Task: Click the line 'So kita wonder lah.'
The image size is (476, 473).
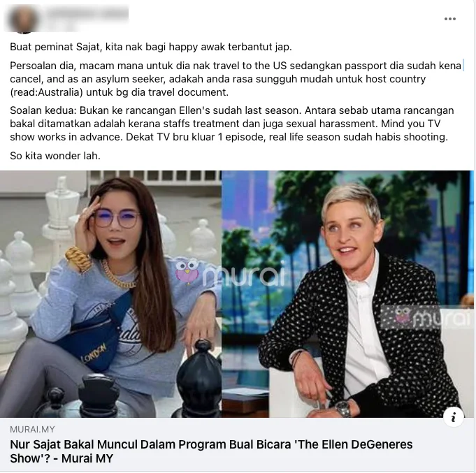Action: 55,156
